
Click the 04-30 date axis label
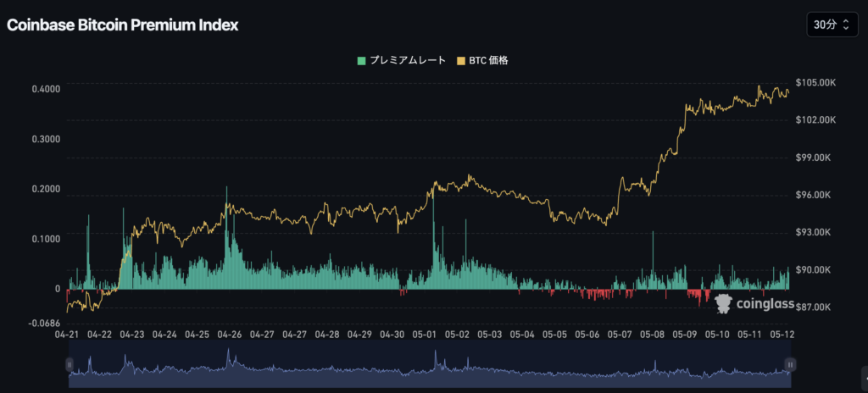click(x=393, y=335)
